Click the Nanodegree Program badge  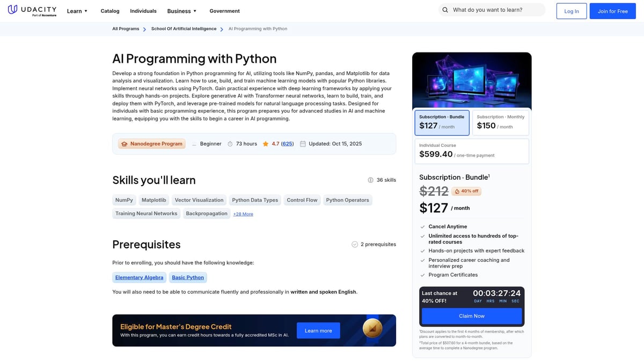pos(152,144)
